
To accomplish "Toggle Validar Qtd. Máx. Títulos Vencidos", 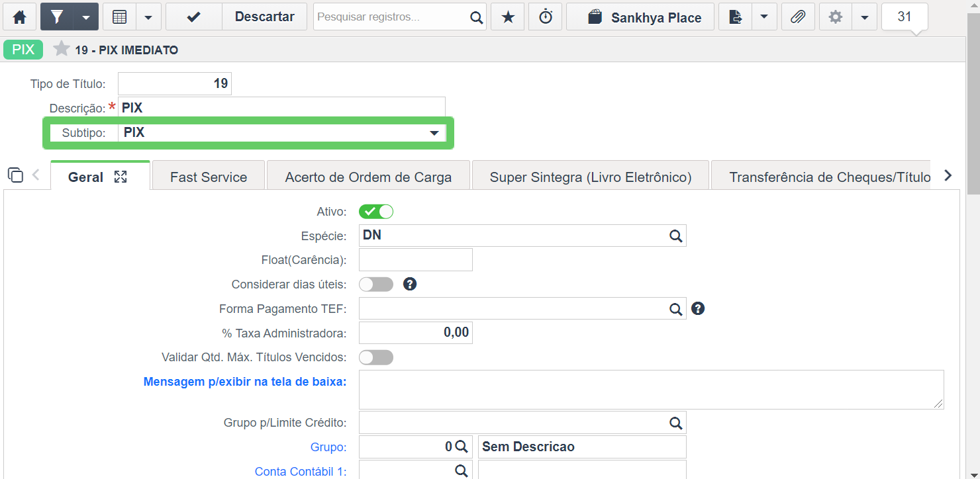I will point(376,357).
